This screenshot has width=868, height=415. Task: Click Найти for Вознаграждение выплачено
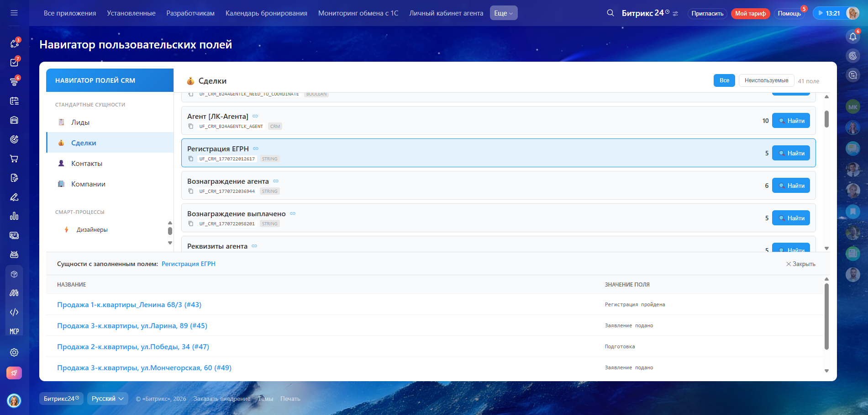[x=791, y=218]
